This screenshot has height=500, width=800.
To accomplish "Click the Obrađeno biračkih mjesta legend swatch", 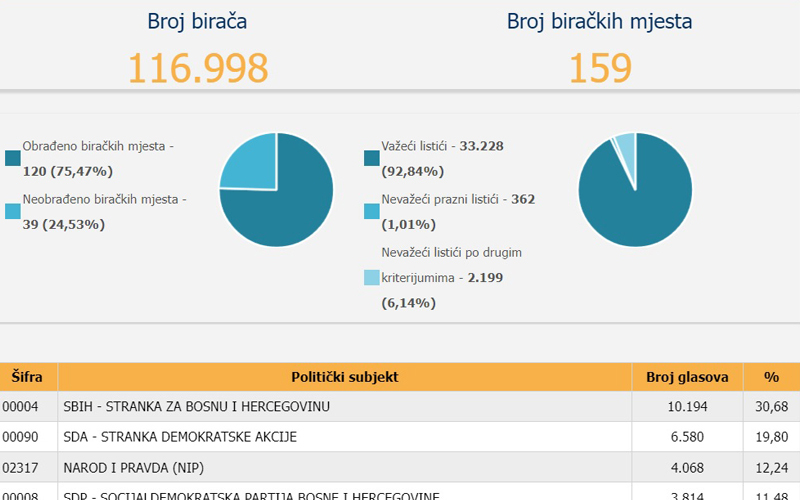I will pyautogui.click(x=13, y=158).
